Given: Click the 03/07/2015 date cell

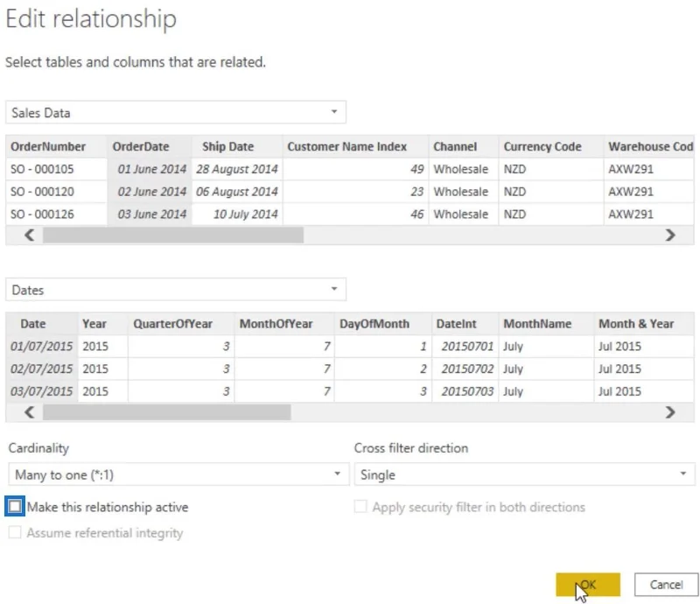Looking at the screenshot, I should pyautogui.click(x=41, y=391).
